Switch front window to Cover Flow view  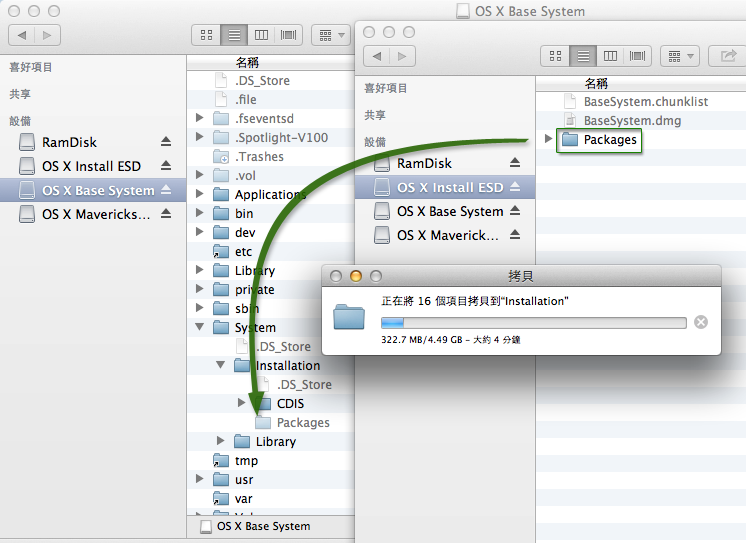click(637, 56)
